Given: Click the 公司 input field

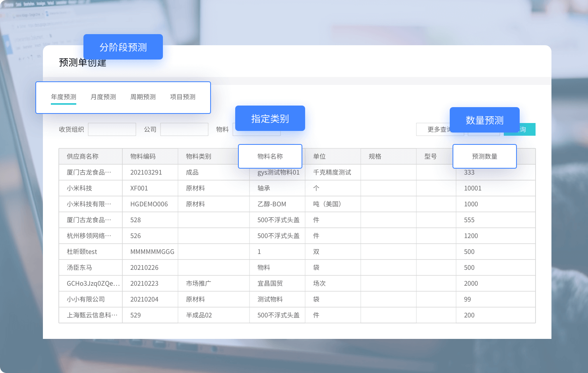Looking at the screenshot, I should (184, 129).
